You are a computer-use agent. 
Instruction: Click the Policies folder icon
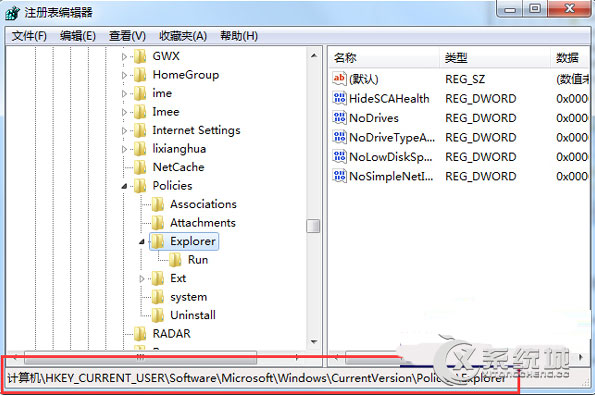140,186
